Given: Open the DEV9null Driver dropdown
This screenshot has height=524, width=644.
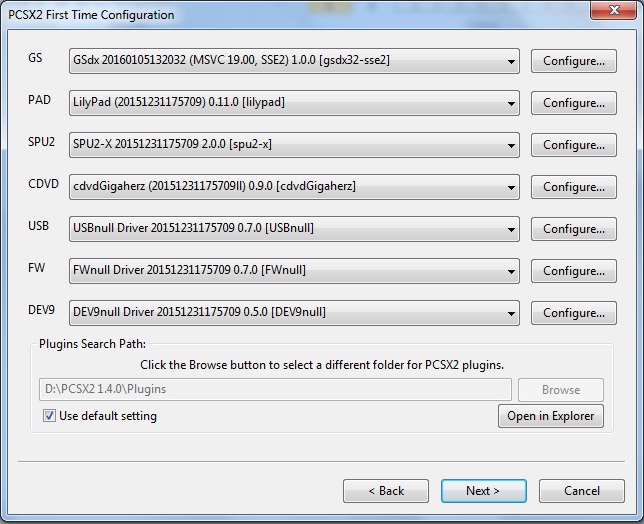Looking at the screenshot, I should [294, 313].
